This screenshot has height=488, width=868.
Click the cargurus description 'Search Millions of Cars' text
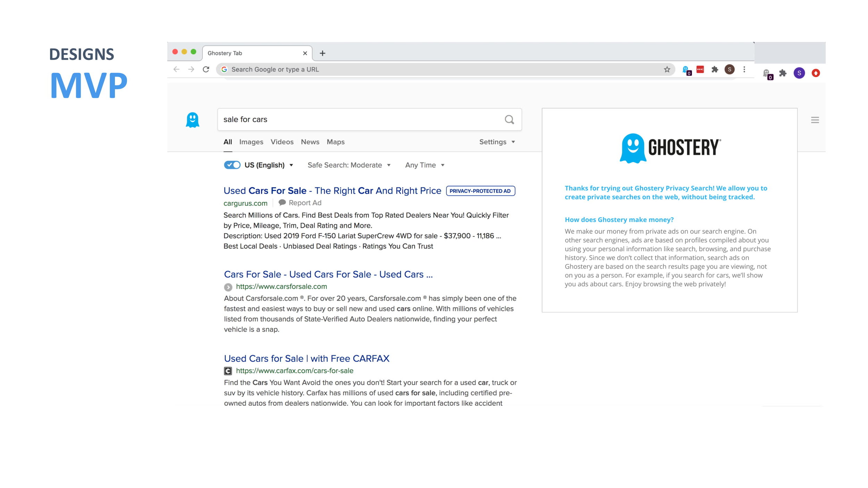[366, 220]
